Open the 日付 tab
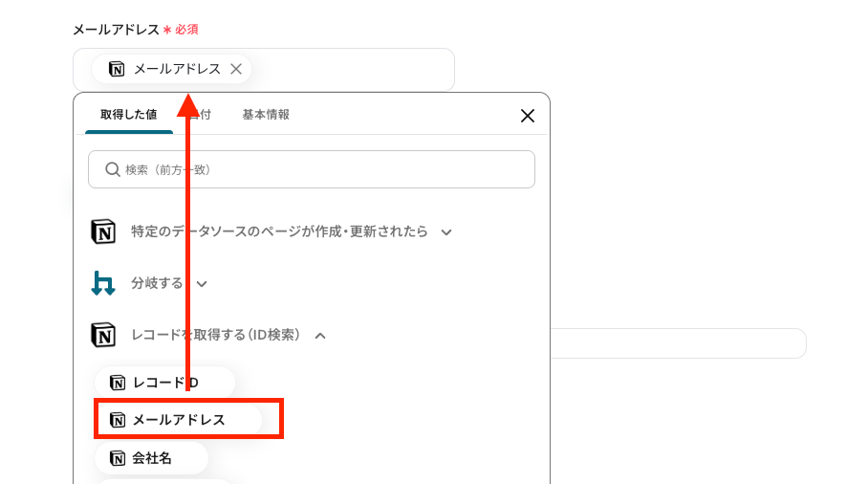This screenshot has width=868, height=484. pos(200,115)
